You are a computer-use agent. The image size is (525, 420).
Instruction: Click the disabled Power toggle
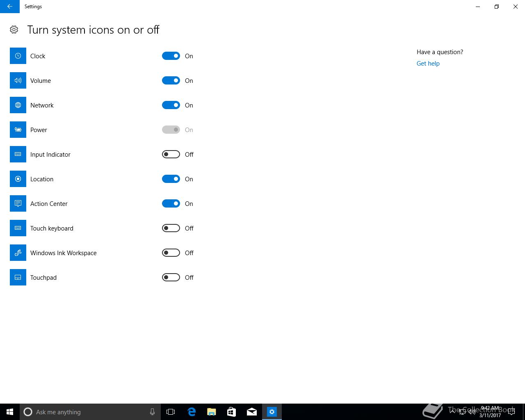(171, 130)
